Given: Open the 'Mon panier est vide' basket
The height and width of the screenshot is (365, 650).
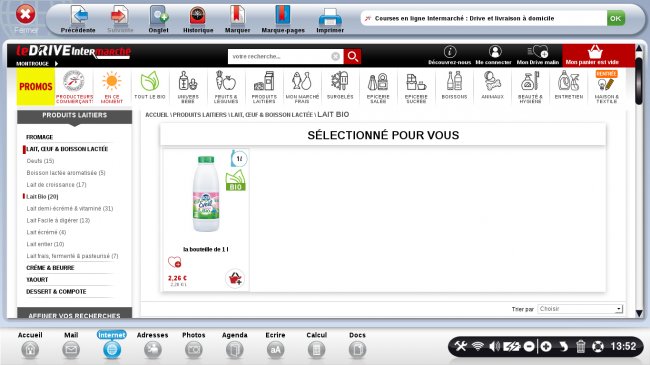Looking at the screenshot, I should 598,56.
